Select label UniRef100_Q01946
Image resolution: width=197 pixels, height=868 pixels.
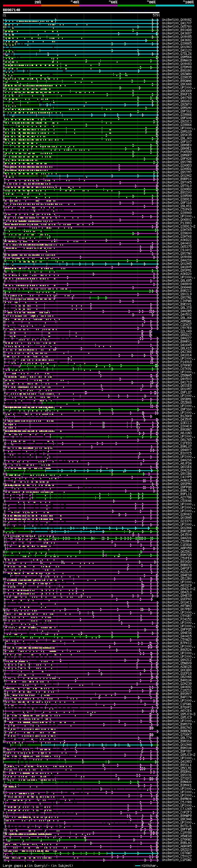coord(177,745)
